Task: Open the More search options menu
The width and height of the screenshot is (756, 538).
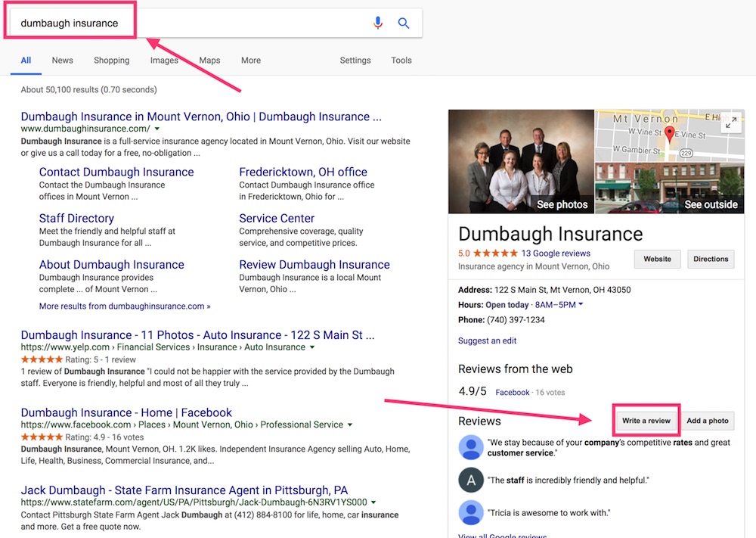Action: click(x=251, y=61)
